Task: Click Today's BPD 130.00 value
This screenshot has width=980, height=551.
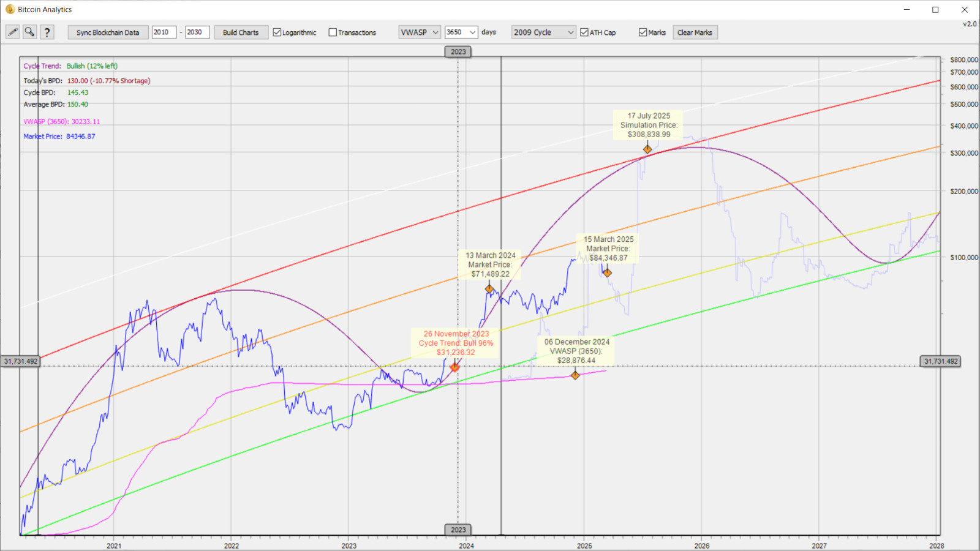Action: click(x=108, y=81)
